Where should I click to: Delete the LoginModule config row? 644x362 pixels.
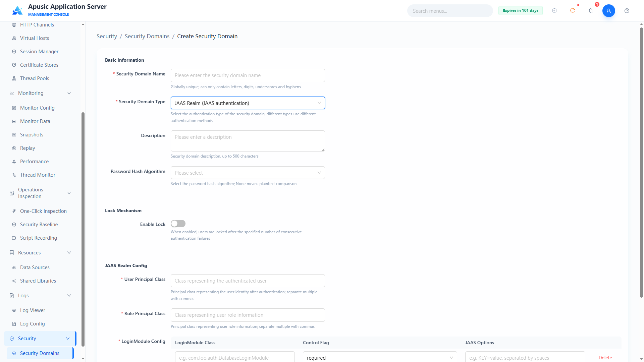point(605,358)
